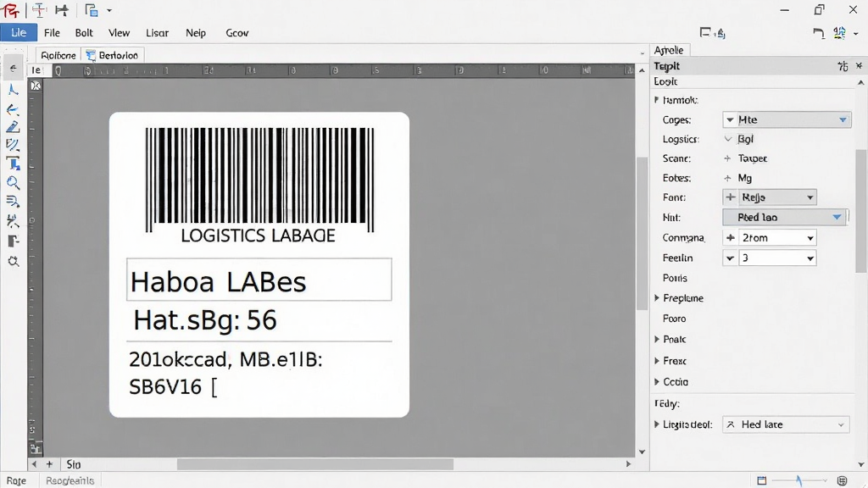The width and height of the screenshot is (868, 488).
Task: Close the Teplt panel
Action: (860, 66)
